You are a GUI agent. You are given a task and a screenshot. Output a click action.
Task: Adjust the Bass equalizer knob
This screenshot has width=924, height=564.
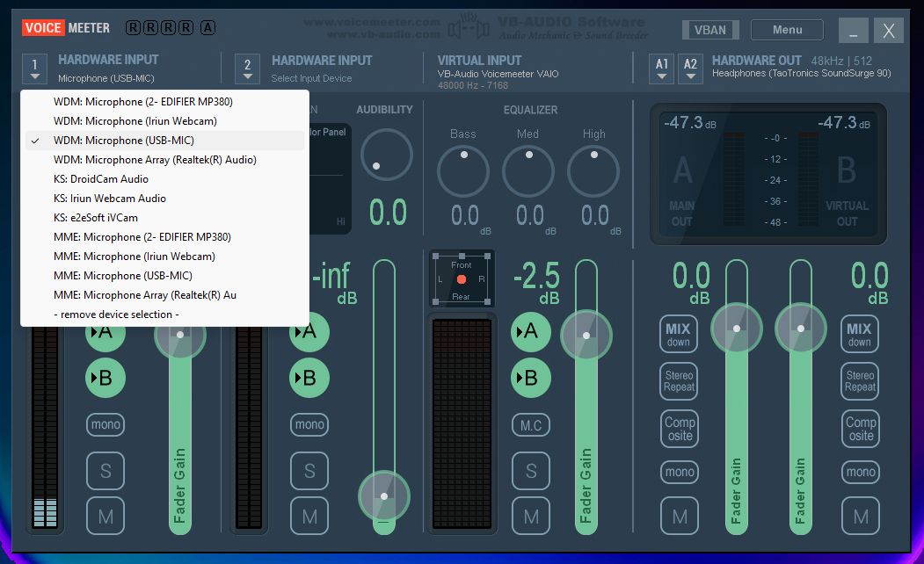[x=463, y=170]
